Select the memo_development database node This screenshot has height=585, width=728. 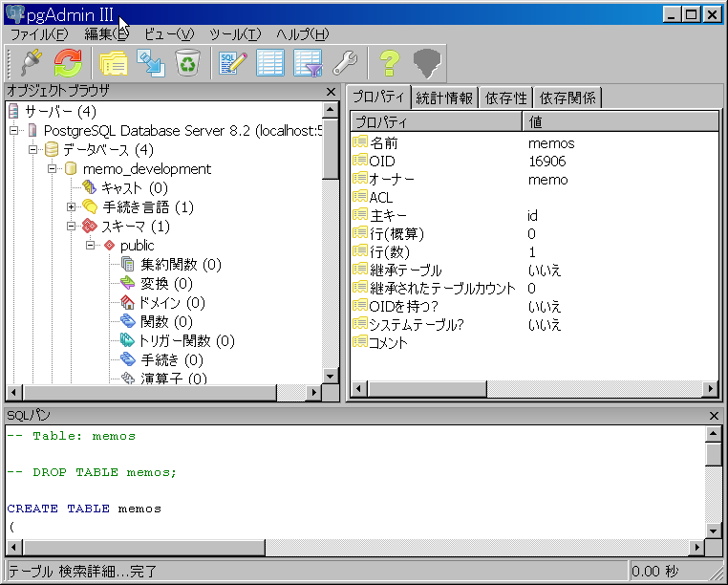click(x=147, y=168)
